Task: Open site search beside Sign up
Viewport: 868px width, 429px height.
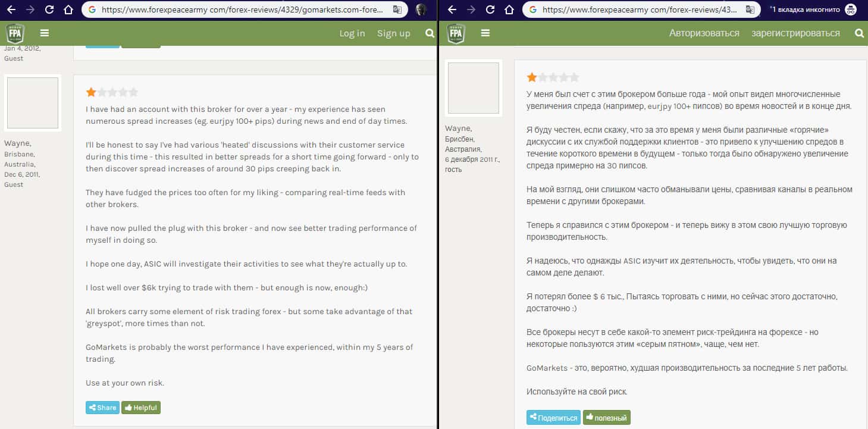Action: pyautogui.click(x=430, y=33)
